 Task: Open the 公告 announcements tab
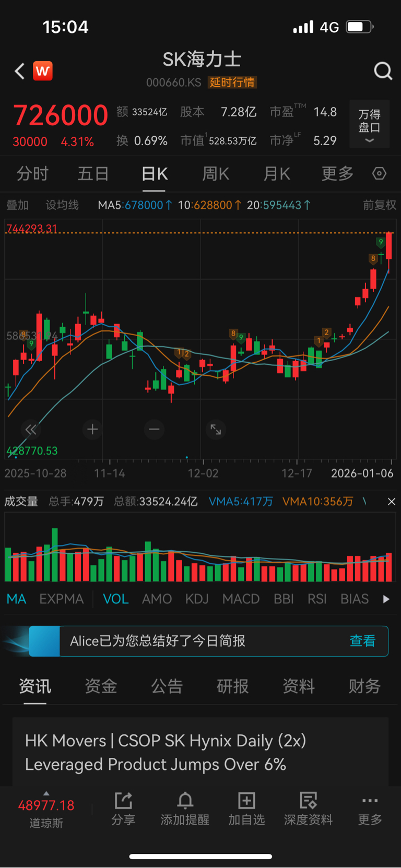(x=167, y=686)
